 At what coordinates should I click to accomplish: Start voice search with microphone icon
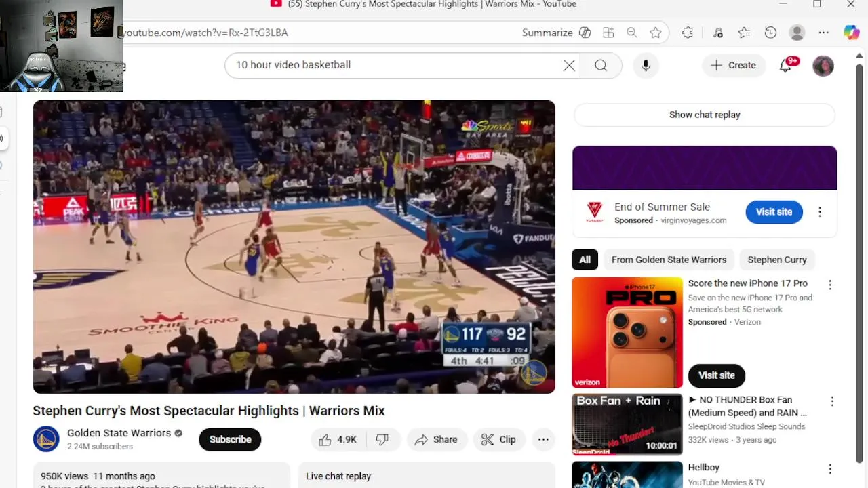pyautogui.click(x=646, y=65)
